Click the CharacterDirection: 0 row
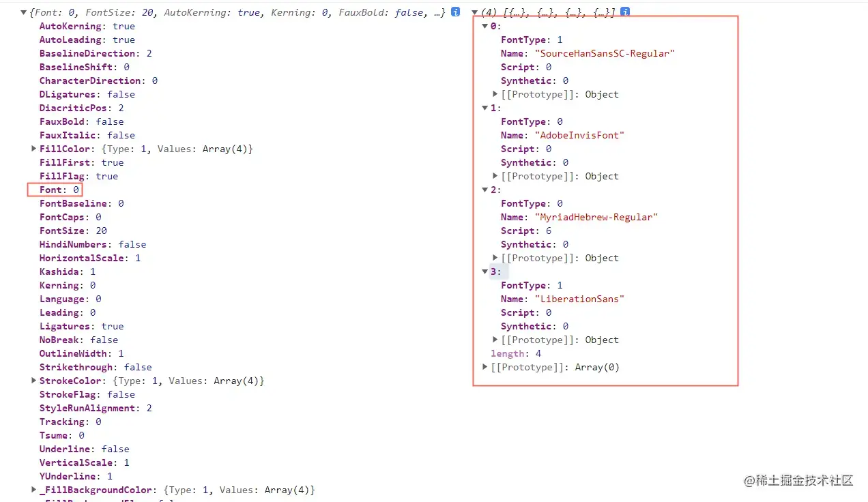 coord(98,80)
